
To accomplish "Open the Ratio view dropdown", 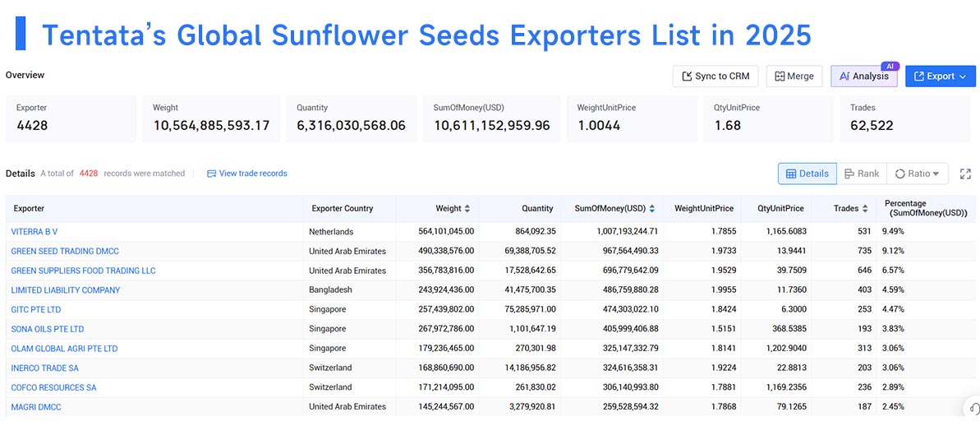I will click(x=917, y=174).
